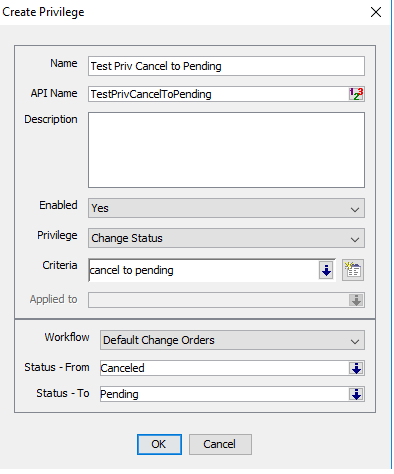Click the Status - To field showing Pending
The width and height of the screenshot is (394, 474).
[x=224, y=394]
